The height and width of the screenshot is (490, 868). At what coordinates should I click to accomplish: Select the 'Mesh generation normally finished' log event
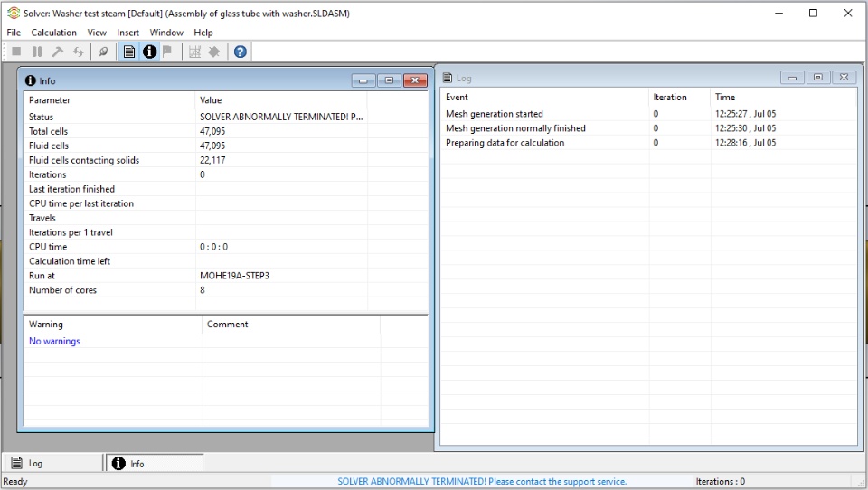pos(649,127)
